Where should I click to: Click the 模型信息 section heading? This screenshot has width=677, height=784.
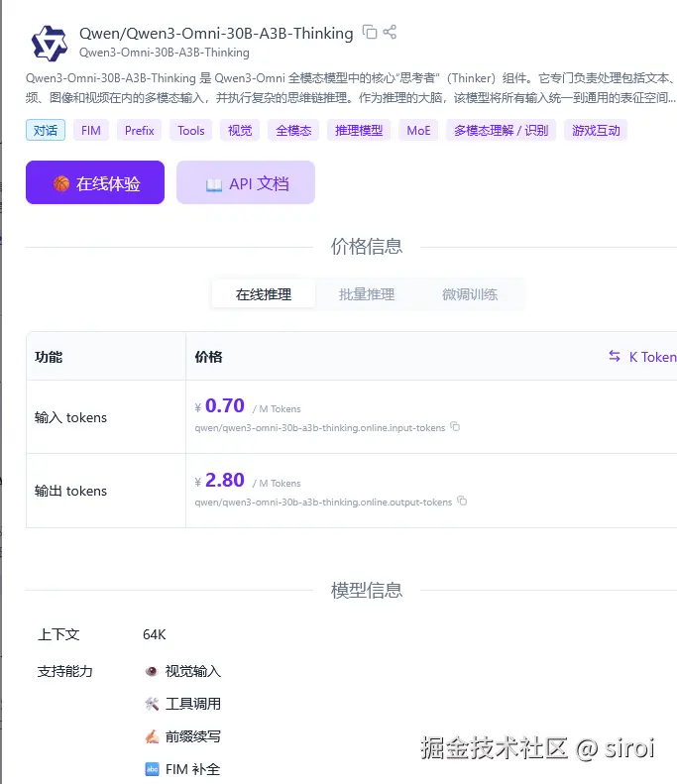[x=367, y=591]
